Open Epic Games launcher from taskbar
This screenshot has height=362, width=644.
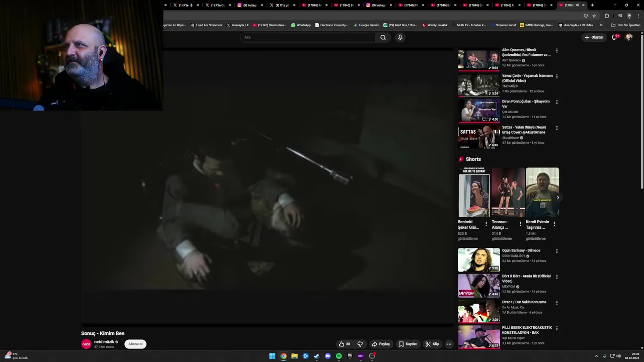tap(350, 356)
